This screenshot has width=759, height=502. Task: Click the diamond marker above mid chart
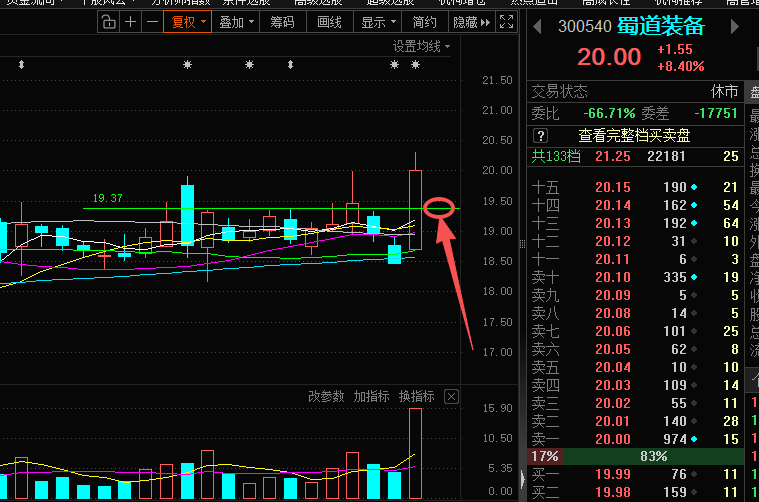(290, 64)
